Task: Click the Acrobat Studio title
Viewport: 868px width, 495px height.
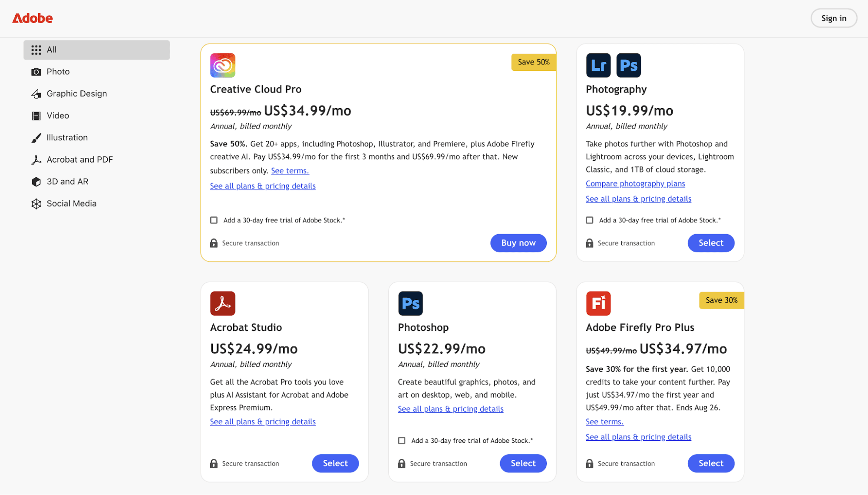Action: point(246,328)
